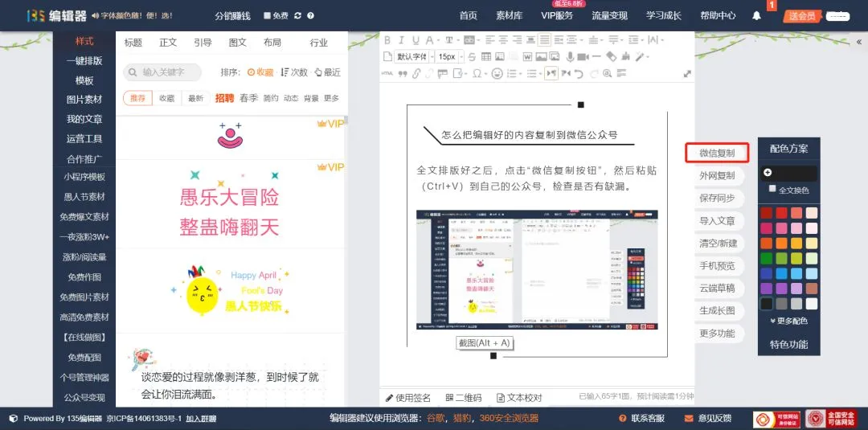Viewport: 868px width, 430px height.
Task: Enable the 全文换色 checkbox
Action: tap(772, 189)
